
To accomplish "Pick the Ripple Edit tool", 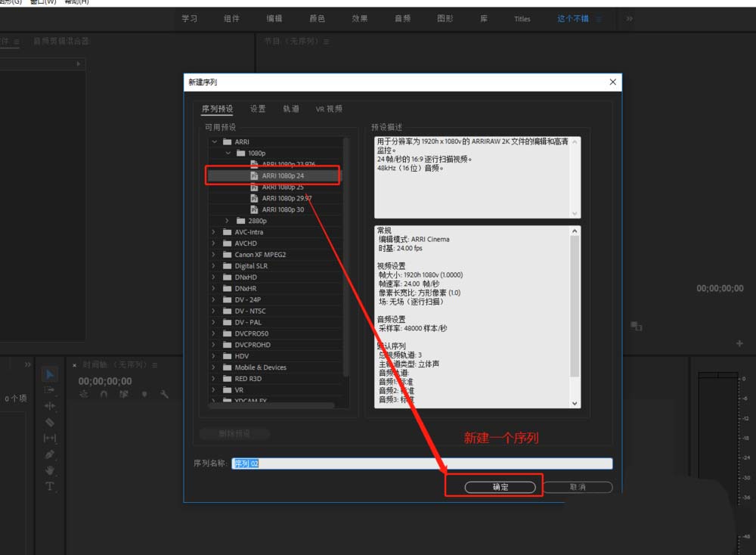I will pyautogui.click(x=49, y=406).
